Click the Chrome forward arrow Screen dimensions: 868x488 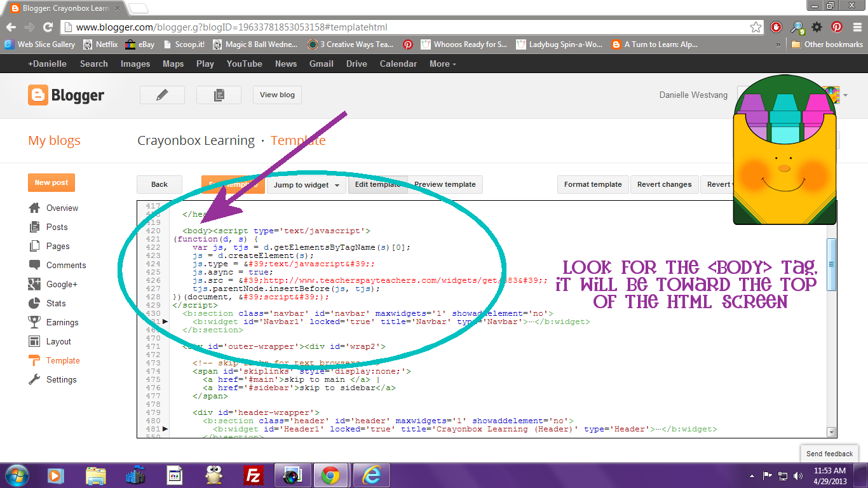29,27
